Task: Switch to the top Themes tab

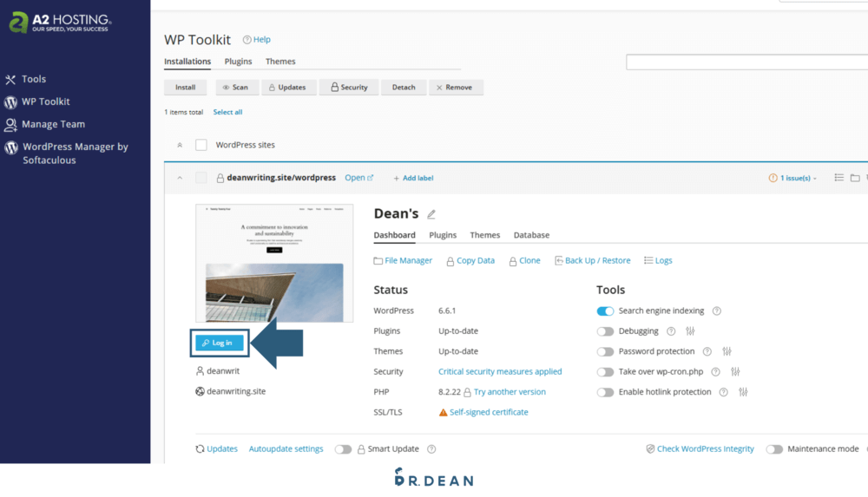Action: pos(280,62)
